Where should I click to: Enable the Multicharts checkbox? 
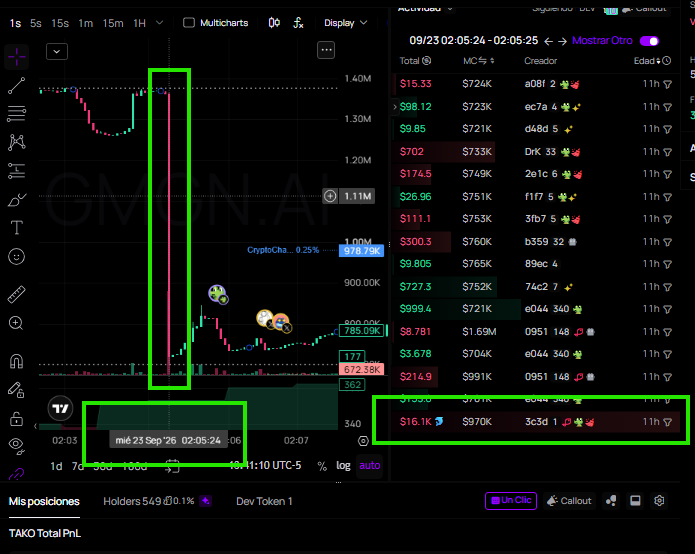pos(189,23)
